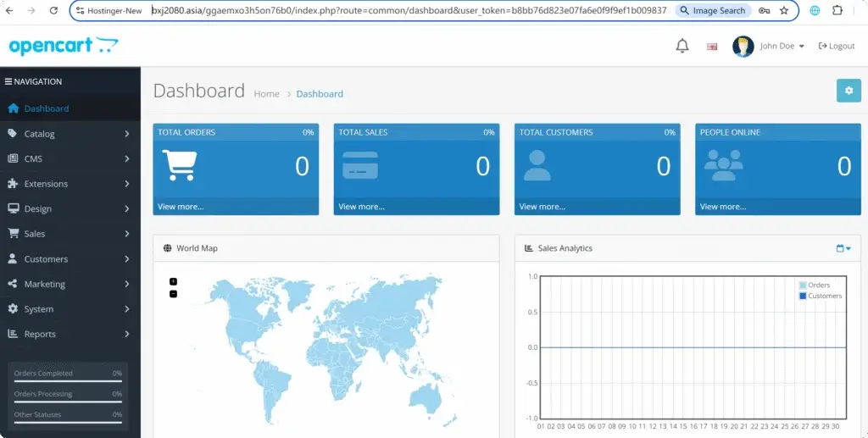868x438 pixels.
Task: Bookmark this page with star icon
Action: [784, 11]
